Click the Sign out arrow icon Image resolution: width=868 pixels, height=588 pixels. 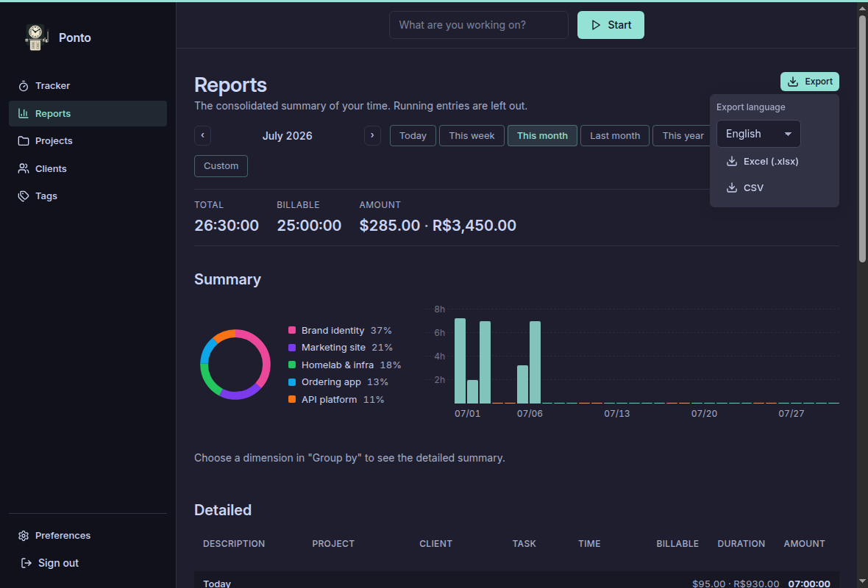coord(26,562)
